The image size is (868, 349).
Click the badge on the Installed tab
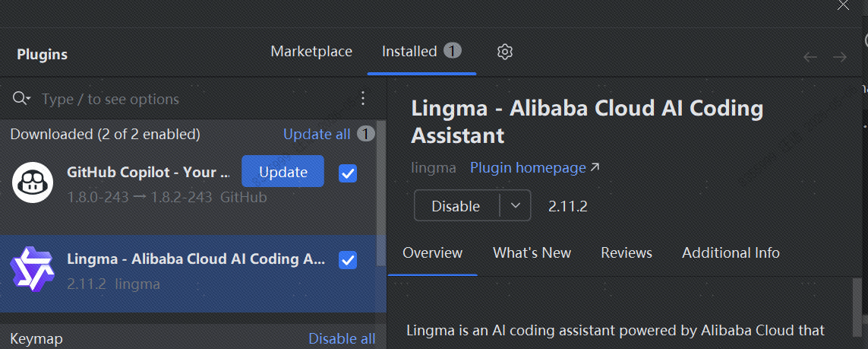(x=453, y=51)
